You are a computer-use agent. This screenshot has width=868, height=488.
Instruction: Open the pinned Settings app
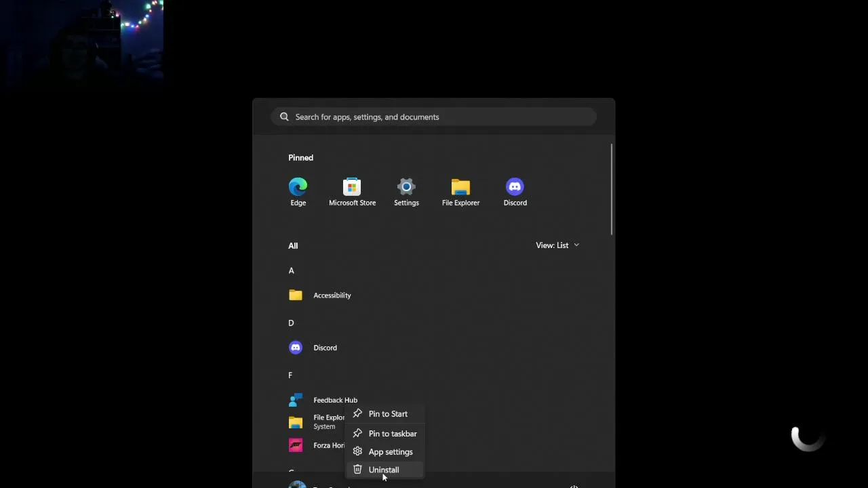(406, 192)
